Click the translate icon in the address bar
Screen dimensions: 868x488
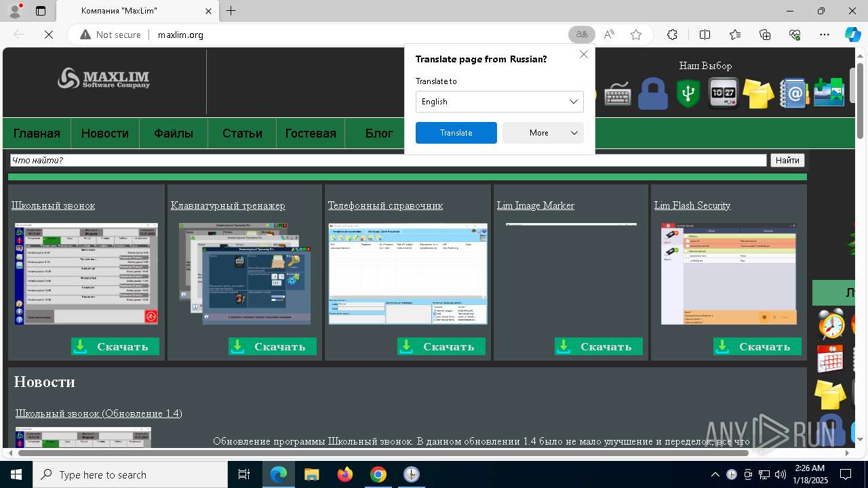click(x=581, y=35)
